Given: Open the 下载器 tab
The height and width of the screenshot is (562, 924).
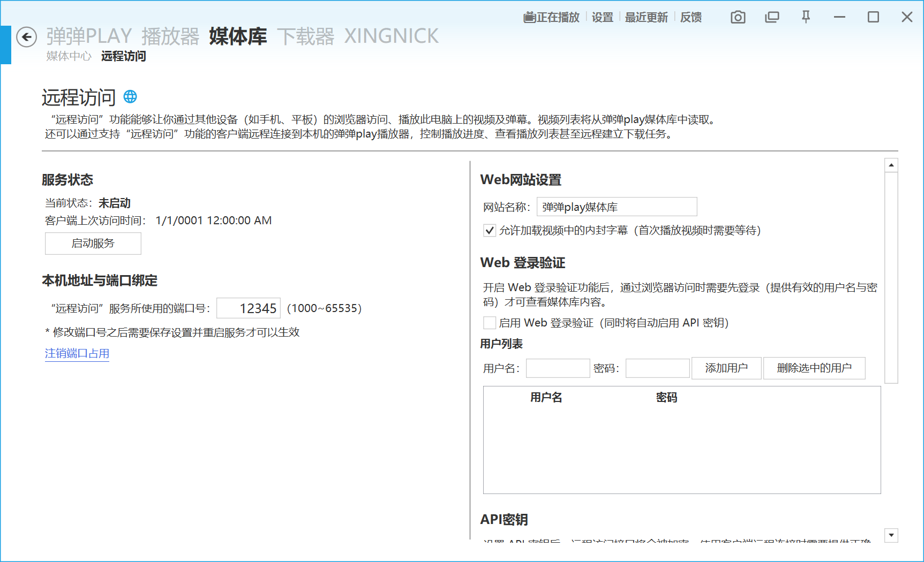Looking at the screenshot, I should pos(305,36).
